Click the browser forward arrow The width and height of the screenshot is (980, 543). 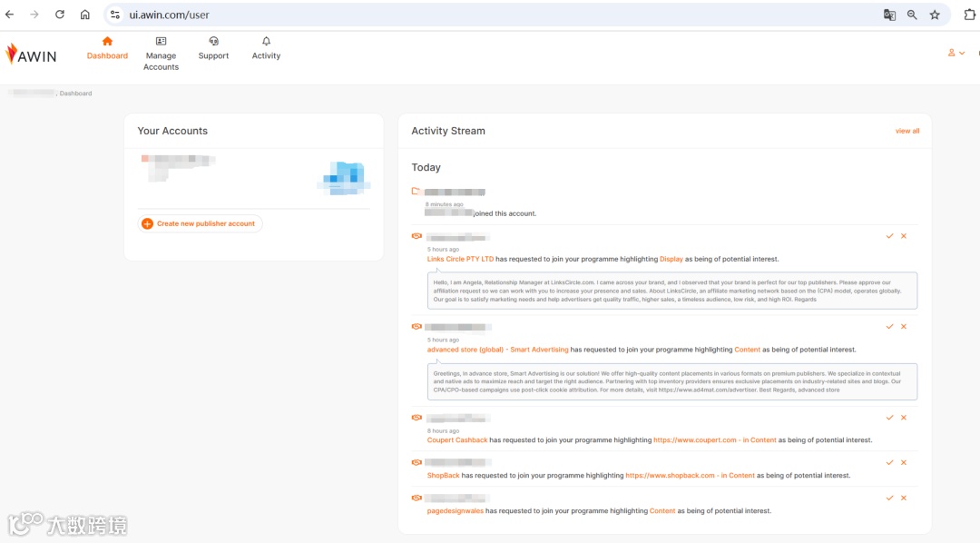pos(34,15)
